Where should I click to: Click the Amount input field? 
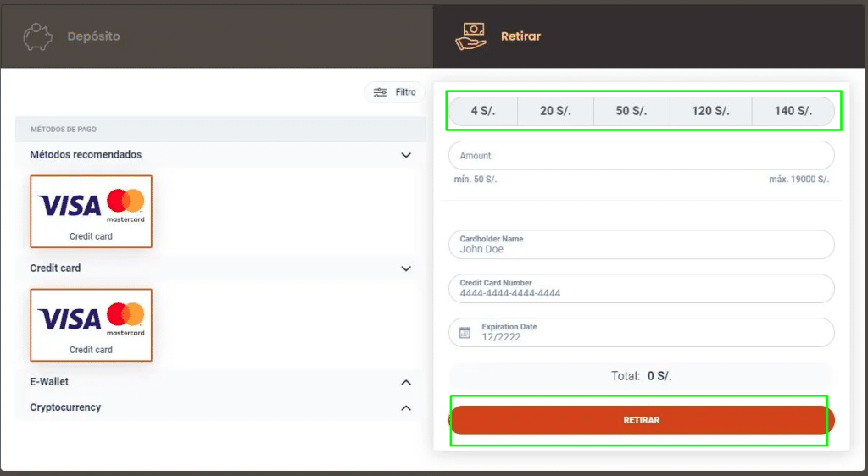(x=641, y=156)
